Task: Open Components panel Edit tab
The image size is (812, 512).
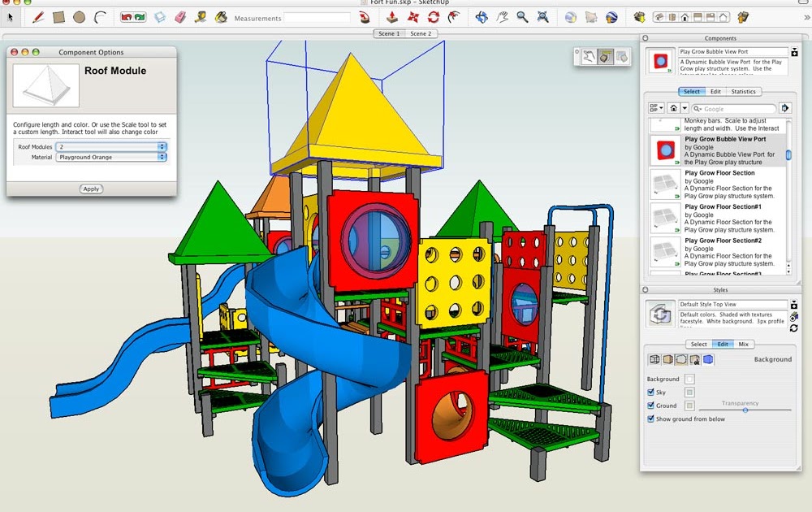Action: [x=715, y=92]
